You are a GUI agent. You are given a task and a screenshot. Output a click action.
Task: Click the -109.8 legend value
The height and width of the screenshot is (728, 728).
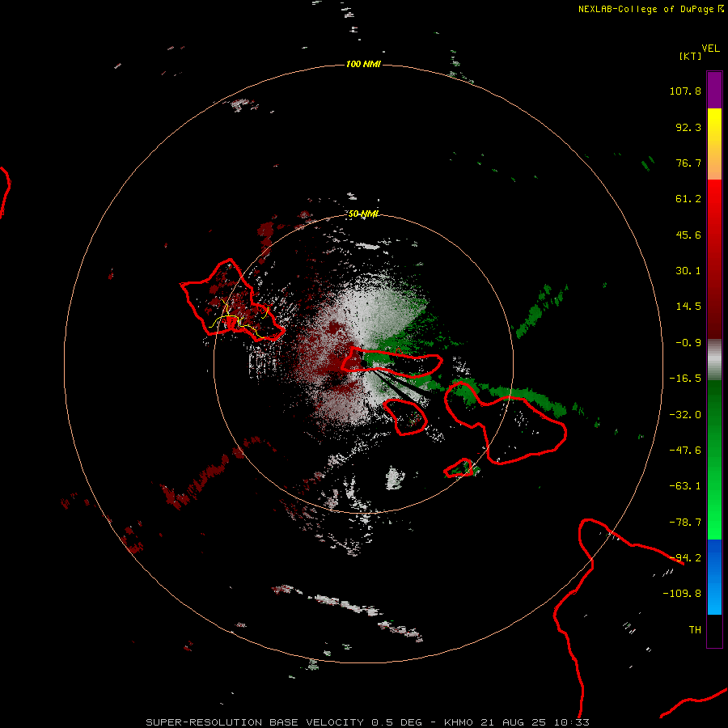click(x=682, y=594)
